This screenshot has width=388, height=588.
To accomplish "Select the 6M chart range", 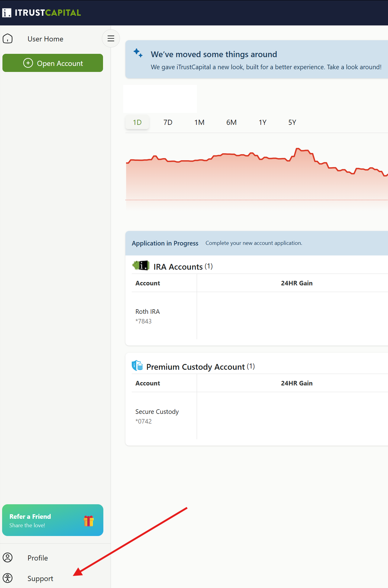I will click(x=231, y=122).
